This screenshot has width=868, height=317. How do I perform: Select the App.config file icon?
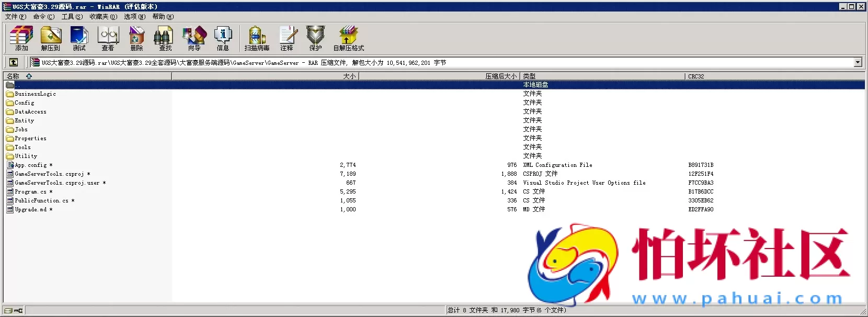coord(10,165)
